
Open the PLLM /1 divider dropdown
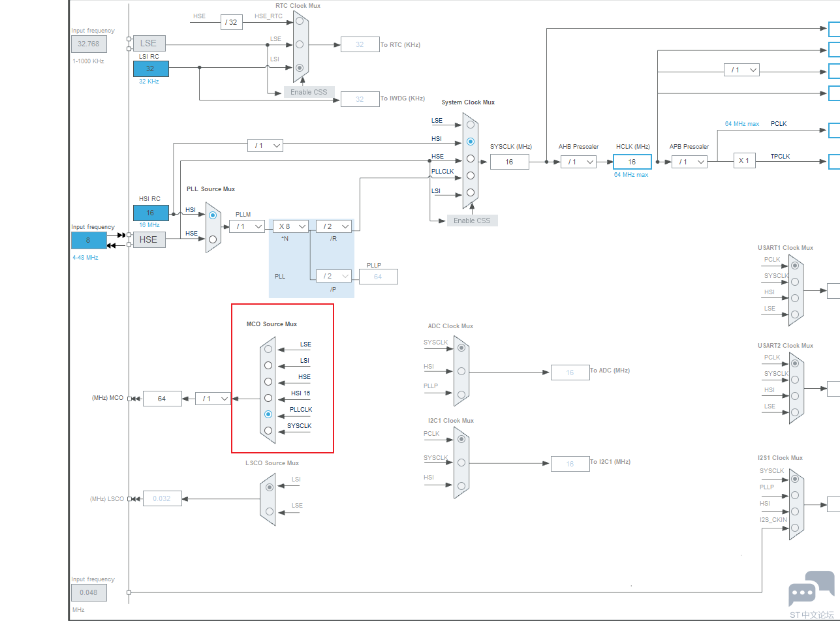(x=247, y=226)
